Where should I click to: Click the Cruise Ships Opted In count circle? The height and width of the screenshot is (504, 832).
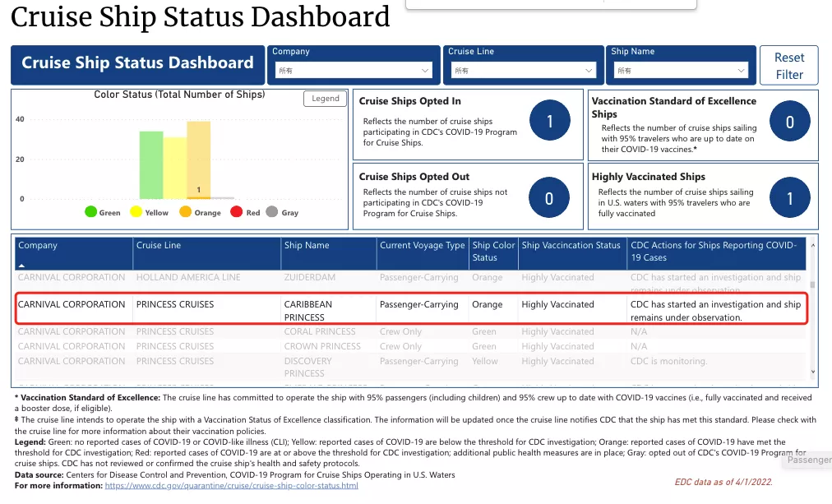tap(550, 120)
